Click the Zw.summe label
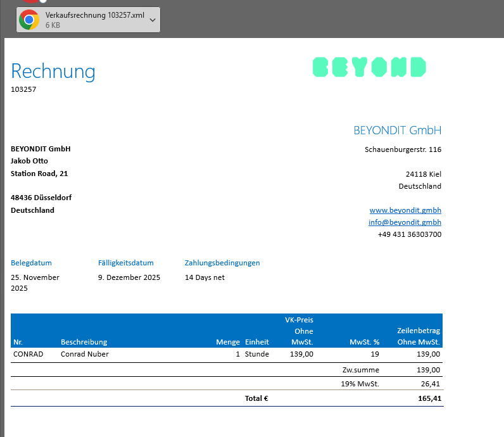The height and width of the screenshot is (437, 504). (361, 370)
